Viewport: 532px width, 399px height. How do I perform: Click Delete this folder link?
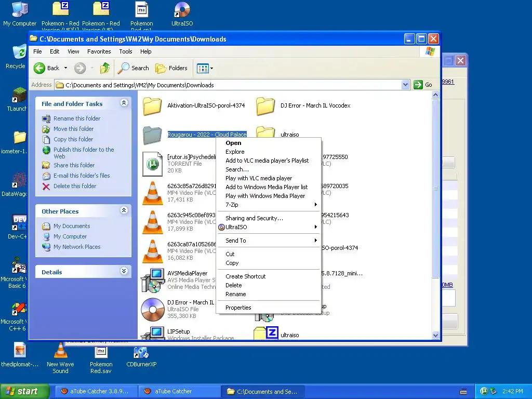75,187
